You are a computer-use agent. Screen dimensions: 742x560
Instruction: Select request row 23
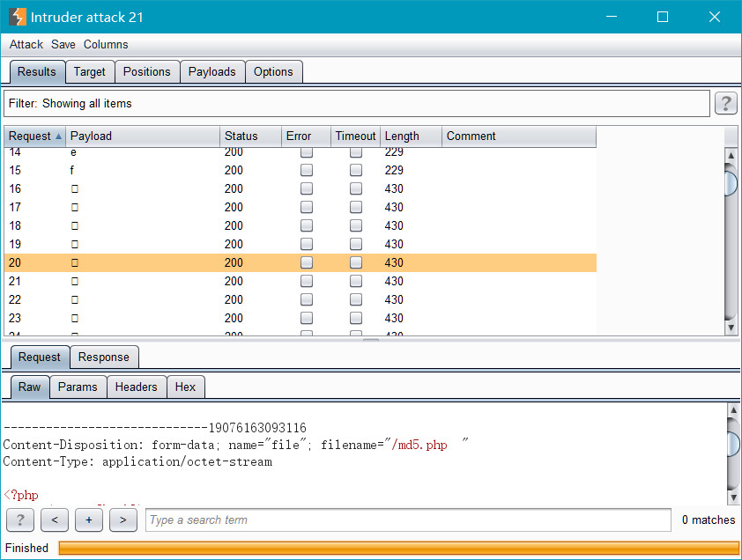[300, 318]
